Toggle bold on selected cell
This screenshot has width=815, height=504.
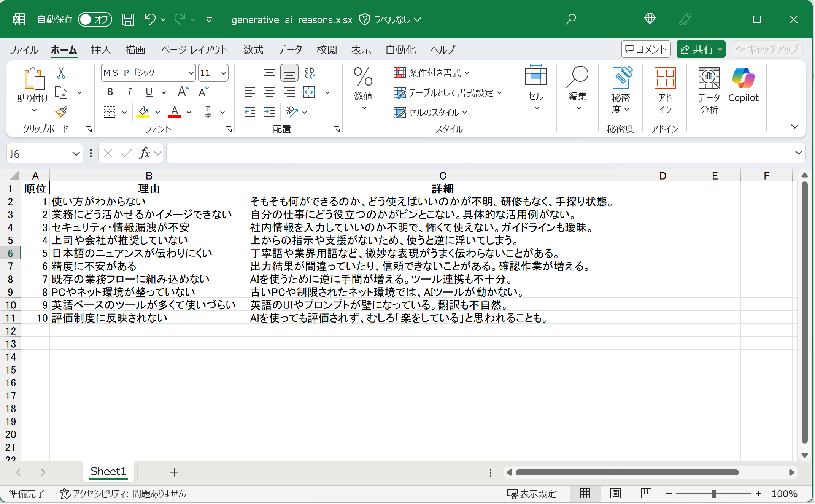click(x=110, y=92)
